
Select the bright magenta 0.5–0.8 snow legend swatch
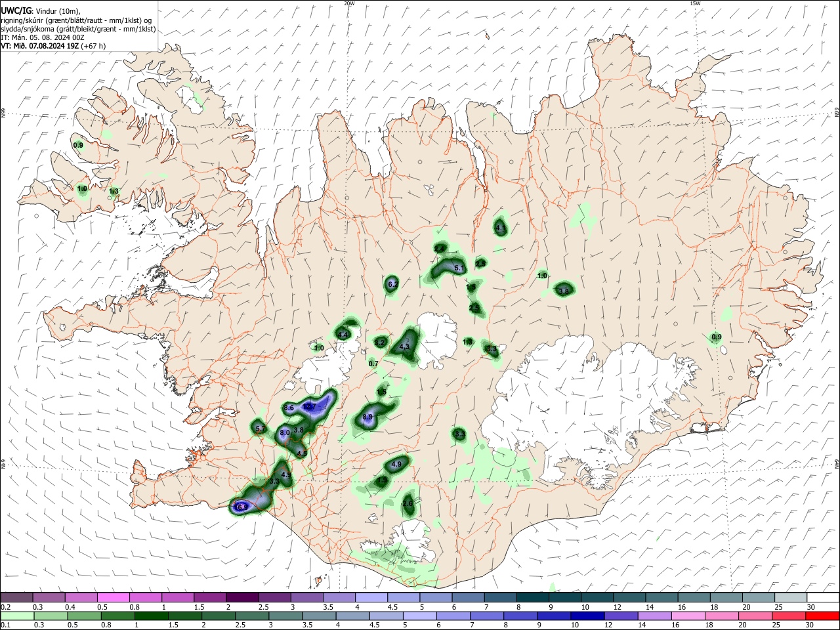(114, 597)
